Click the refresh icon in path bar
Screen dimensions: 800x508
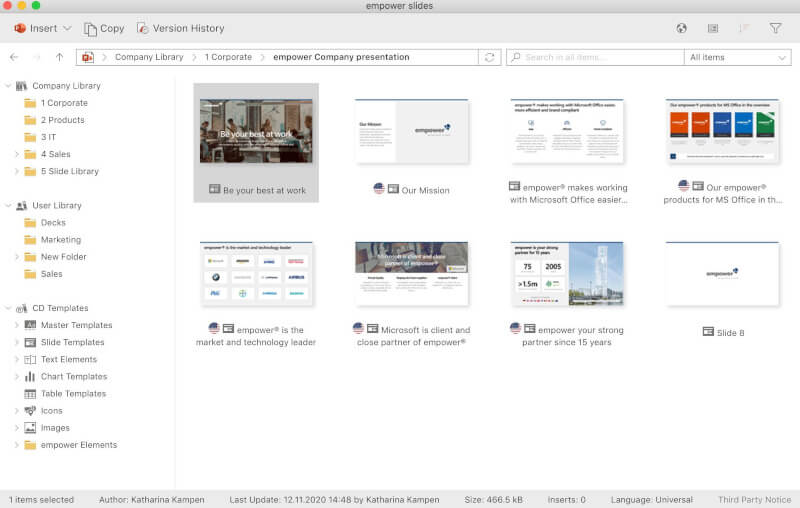489,58
